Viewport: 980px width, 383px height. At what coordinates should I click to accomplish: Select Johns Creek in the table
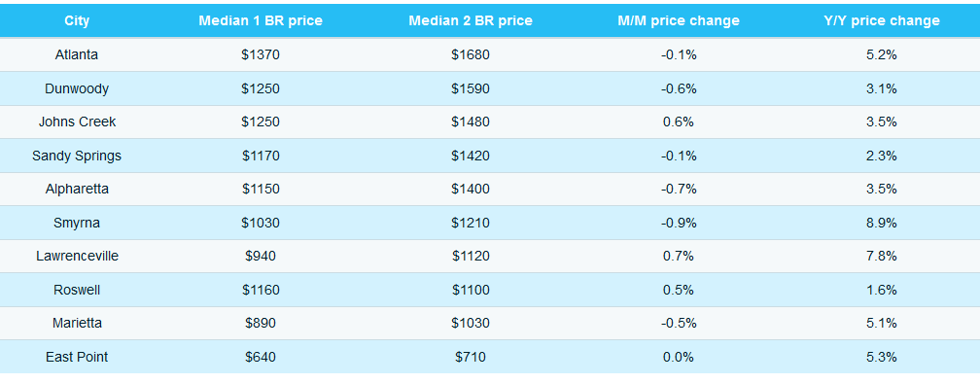coord(76,122)
